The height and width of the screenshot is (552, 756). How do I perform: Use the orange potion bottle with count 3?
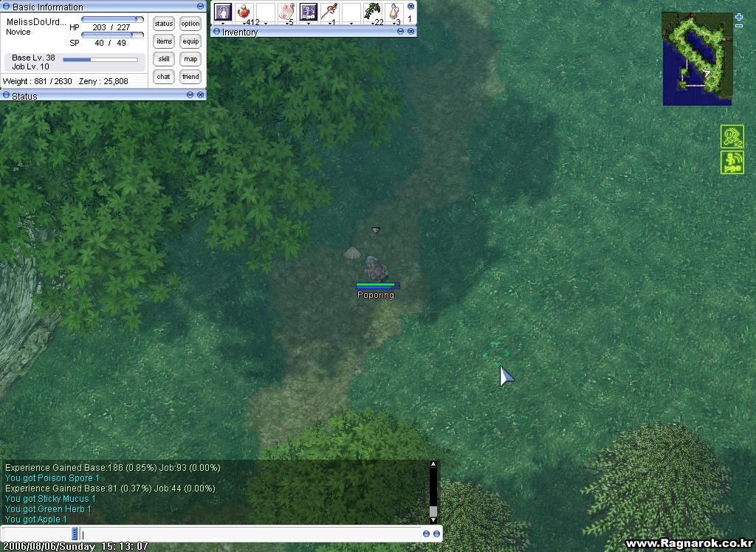(394, 13)
